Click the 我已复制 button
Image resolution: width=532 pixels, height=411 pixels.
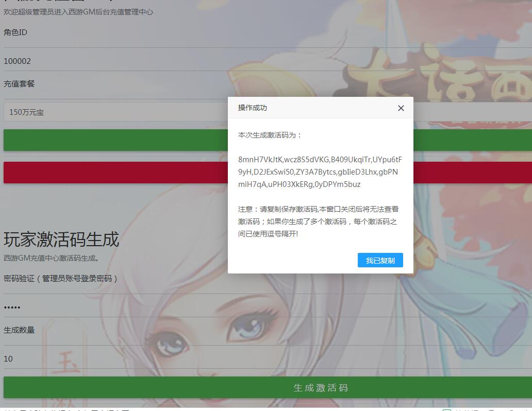click(380, 261)
